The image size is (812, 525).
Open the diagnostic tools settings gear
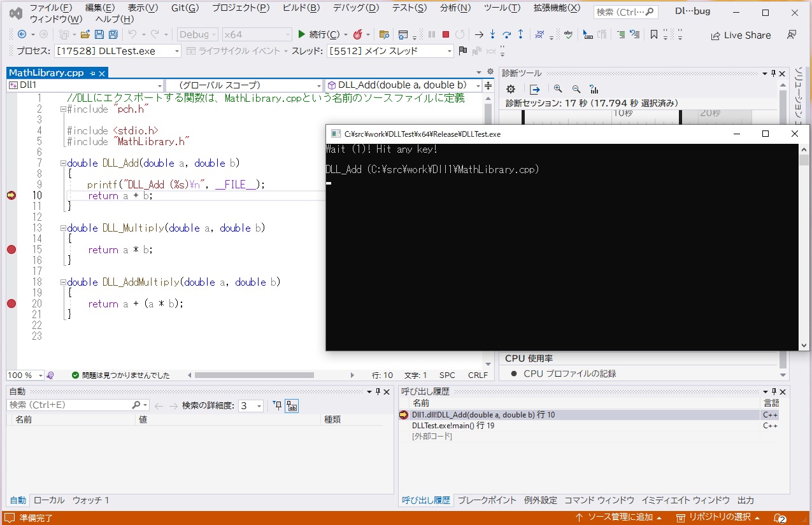point(511,90)
